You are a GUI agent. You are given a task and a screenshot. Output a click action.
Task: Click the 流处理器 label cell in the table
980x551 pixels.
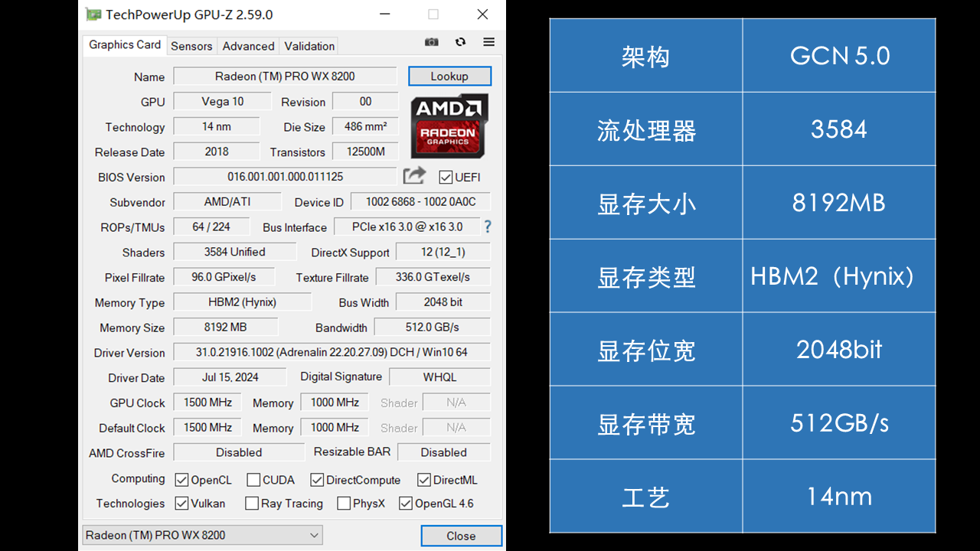646,129
